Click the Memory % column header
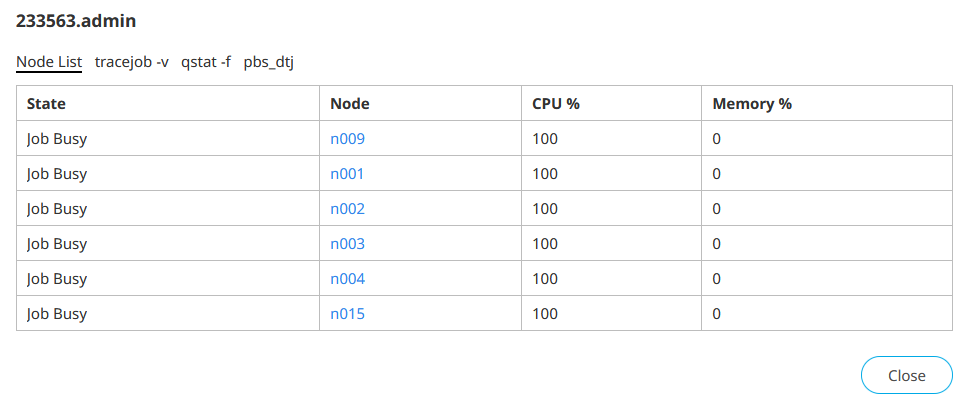 [x=752, y=103]
